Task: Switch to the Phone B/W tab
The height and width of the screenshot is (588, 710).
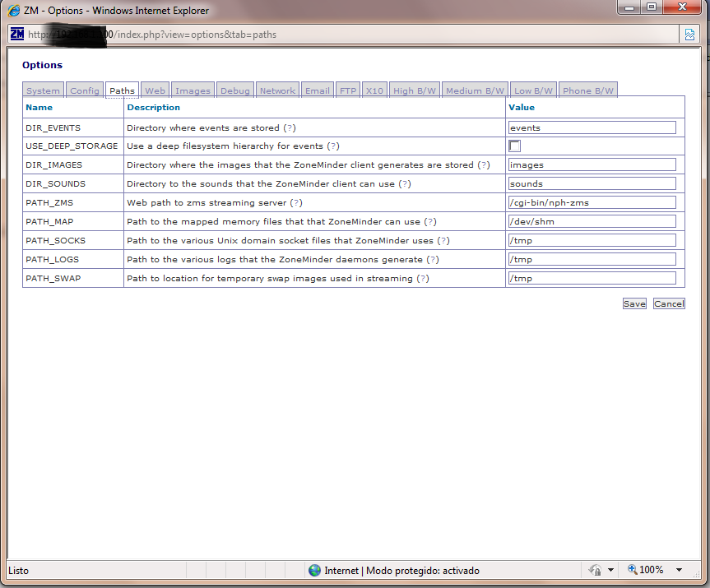Action: [588, 90]
